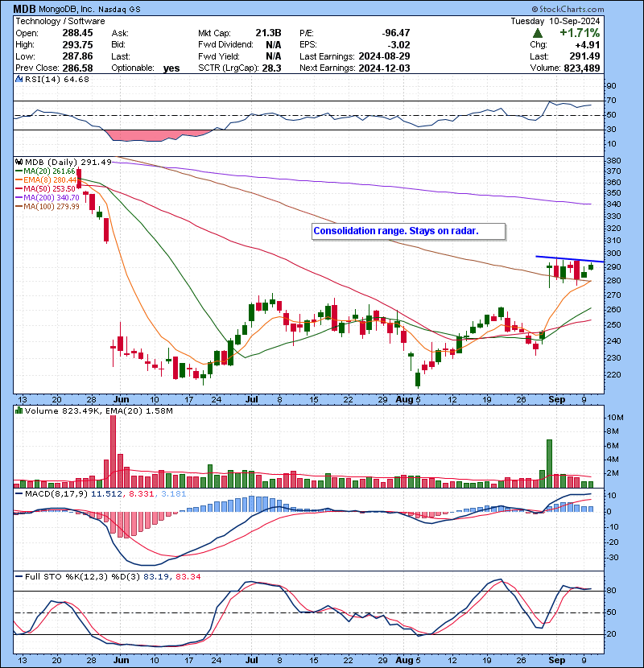Click the MACD histogram value 3.181
Image resolution: width=644 pixels, height=668 pixels.
[x=173, y=494]
